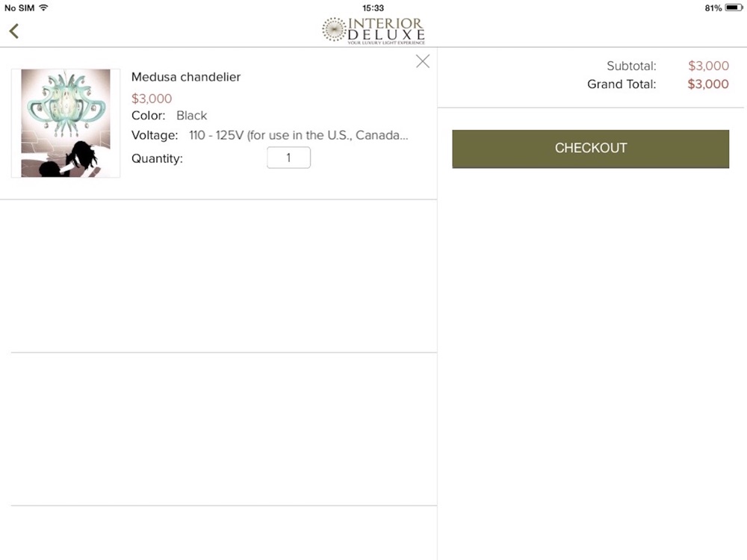This screenshot has width=747, height=560.
Task: Open the Medusa chandelier title link
Action: tap(186, 77)
